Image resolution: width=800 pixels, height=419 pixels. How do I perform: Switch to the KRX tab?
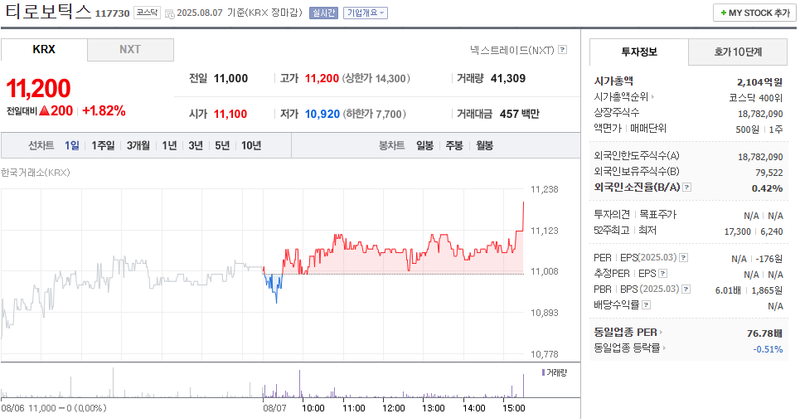44,50
